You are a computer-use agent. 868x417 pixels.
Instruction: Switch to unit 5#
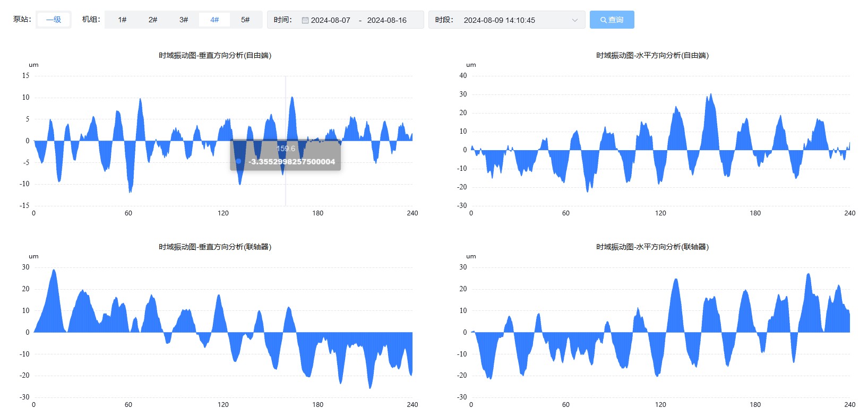click(x=245, y=20)
